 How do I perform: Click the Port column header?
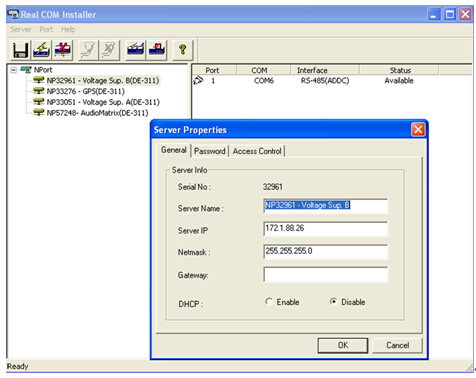(214, 70)
